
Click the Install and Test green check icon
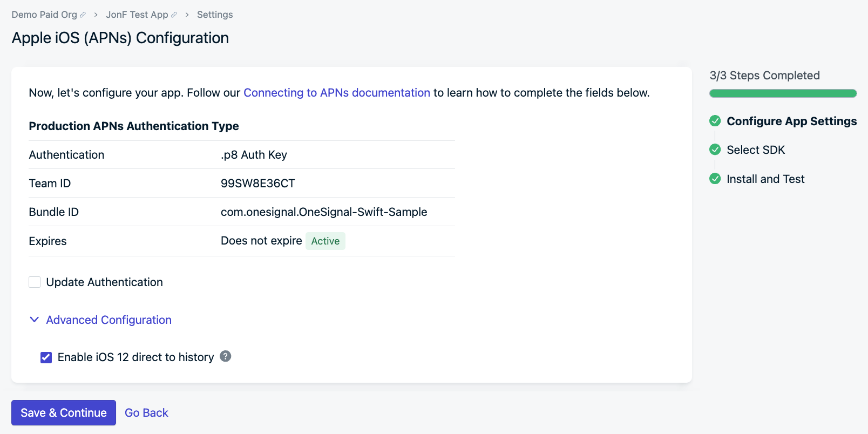click(x=715, y=179)
